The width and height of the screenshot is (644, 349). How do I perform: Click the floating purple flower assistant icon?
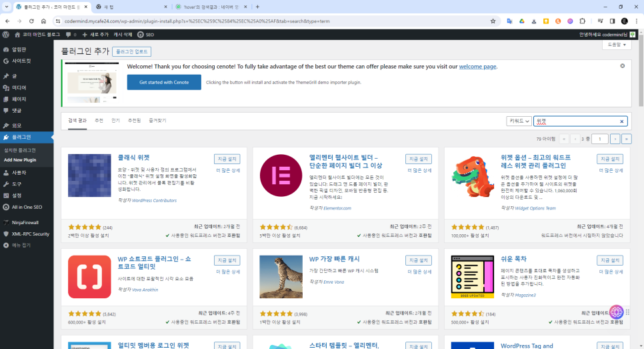pos(616,312)
